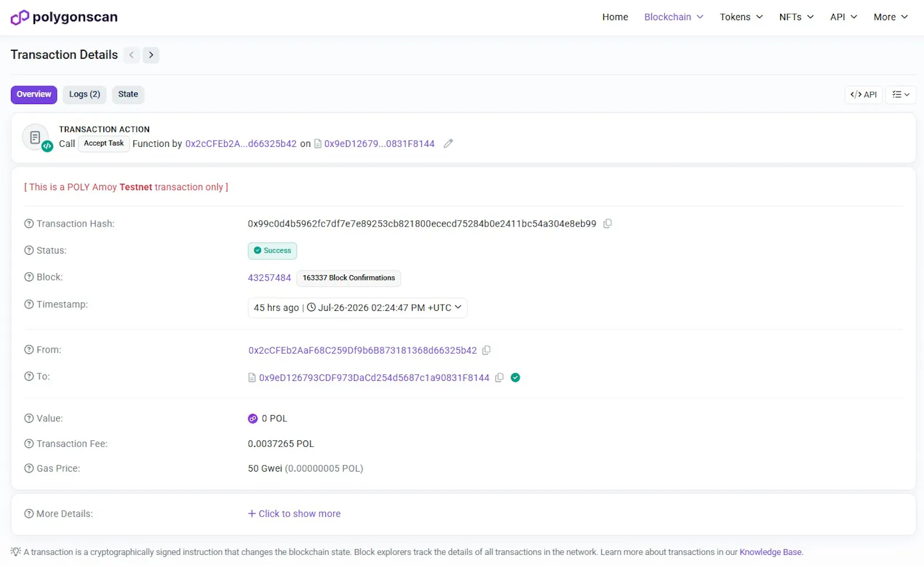Viewport: 924px width, 567px height.
Task: Click the help icon next to More Details
Action: (x=29, y=514)
